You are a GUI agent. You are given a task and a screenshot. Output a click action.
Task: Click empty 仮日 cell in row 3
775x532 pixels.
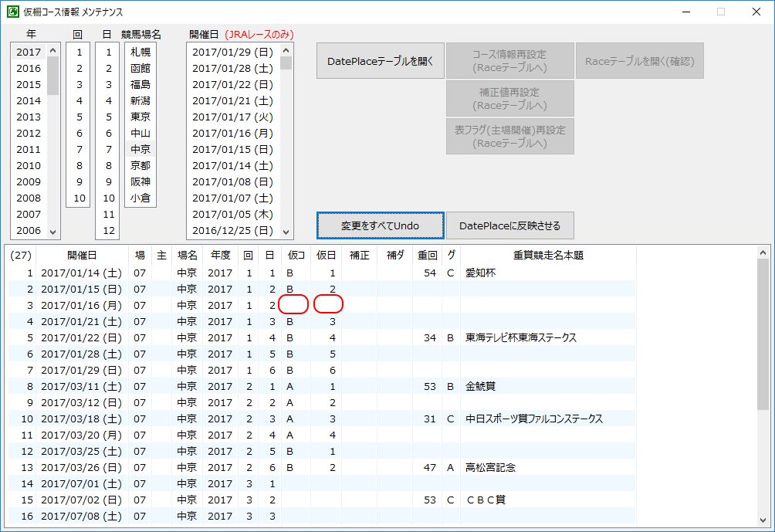(328, 305)
